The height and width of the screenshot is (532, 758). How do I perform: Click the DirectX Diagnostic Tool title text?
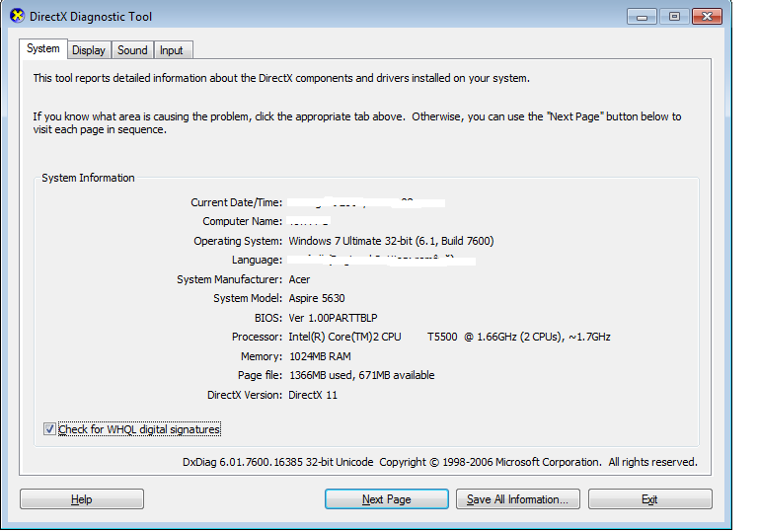tap(91, 17)
